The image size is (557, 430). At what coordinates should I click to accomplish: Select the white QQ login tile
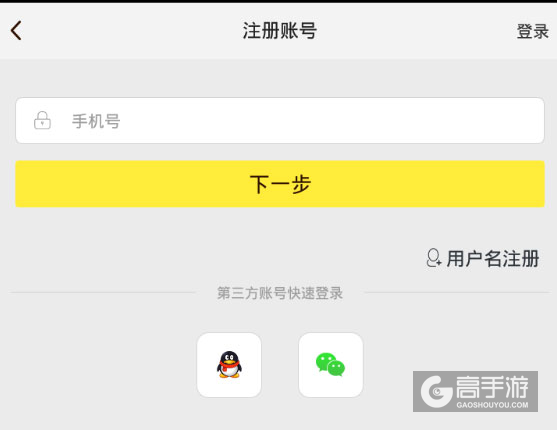click(229, 365)
